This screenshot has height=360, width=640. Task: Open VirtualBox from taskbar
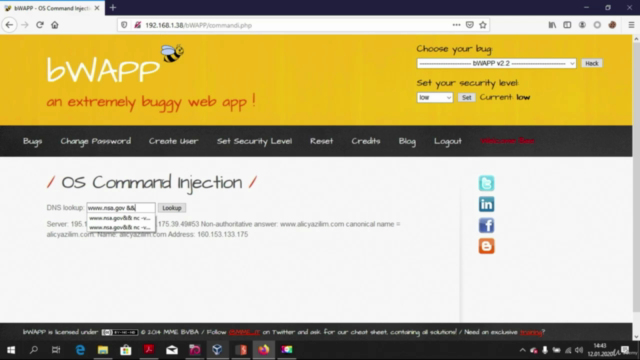tap(217, 350)
